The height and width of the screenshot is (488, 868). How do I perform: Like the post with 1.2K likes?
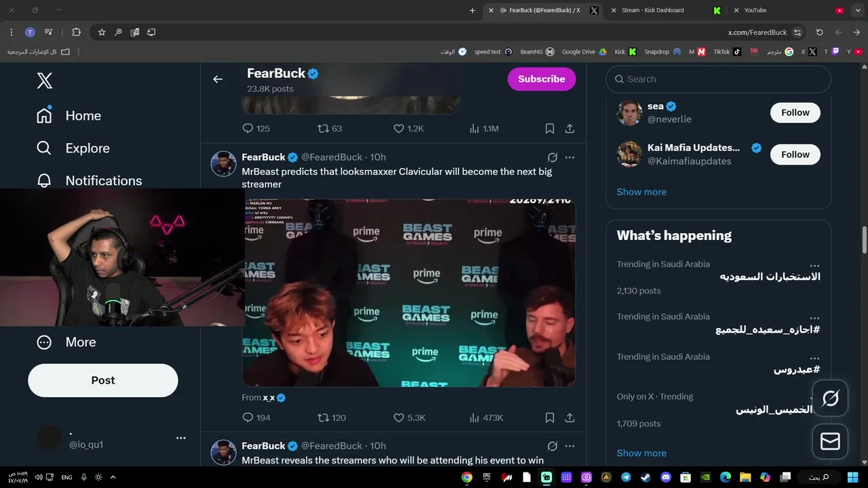(x=408, y=128)
